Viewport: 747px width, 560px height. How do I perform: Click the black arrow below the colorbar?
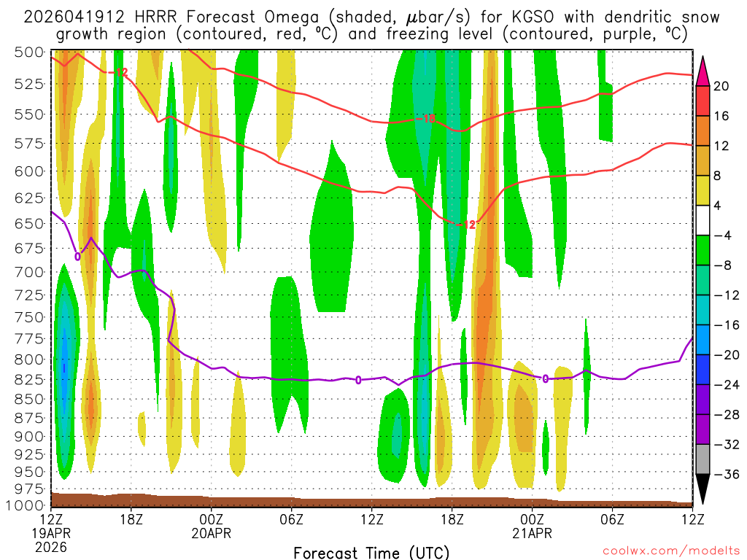[703, 489]
